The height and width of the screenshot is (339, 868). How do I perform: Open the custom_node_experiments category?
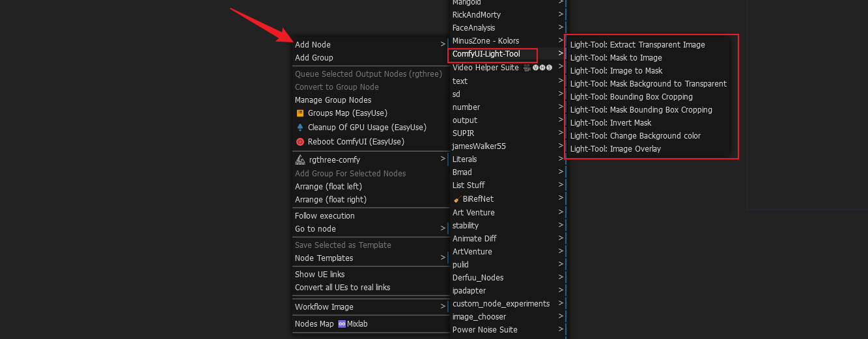507,304
